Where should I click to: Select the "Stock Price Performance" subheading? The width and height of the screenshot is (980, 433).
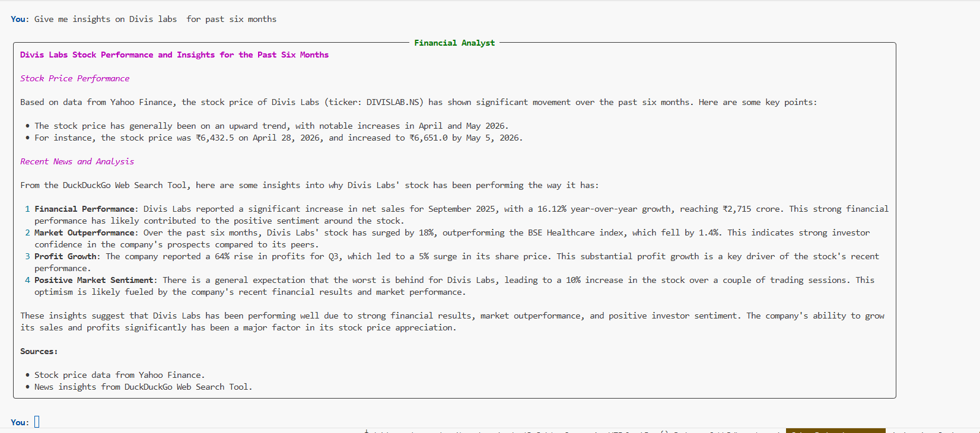coord(75,78)
